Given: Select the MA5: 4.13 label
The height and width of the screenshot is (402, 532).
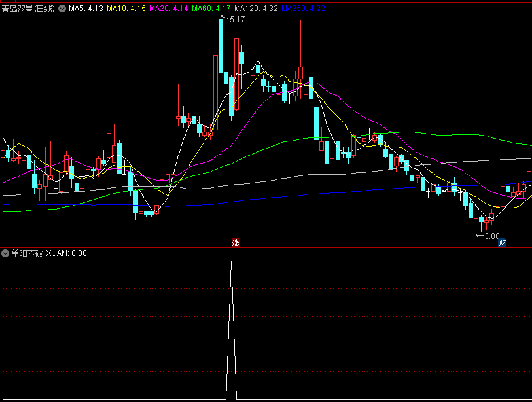Looking at the screenshot, I should (x=86, y=9).
